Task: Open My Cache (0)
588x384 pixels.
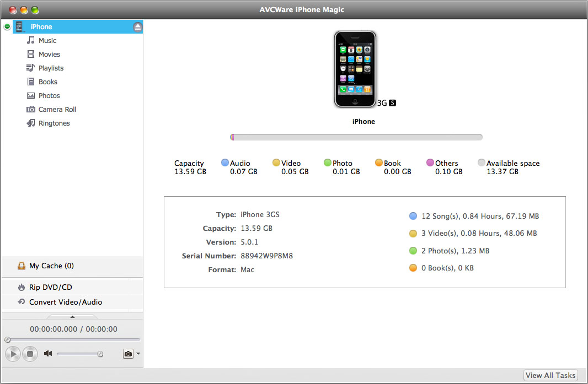Action: (x=51, y=266)
